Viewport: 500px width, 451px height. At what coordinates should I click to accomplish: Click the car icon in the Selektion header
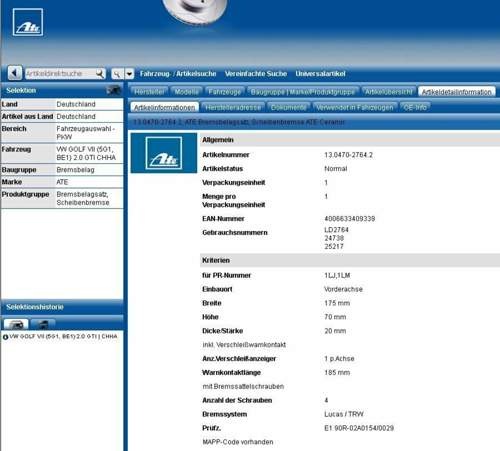click(114, 90)
